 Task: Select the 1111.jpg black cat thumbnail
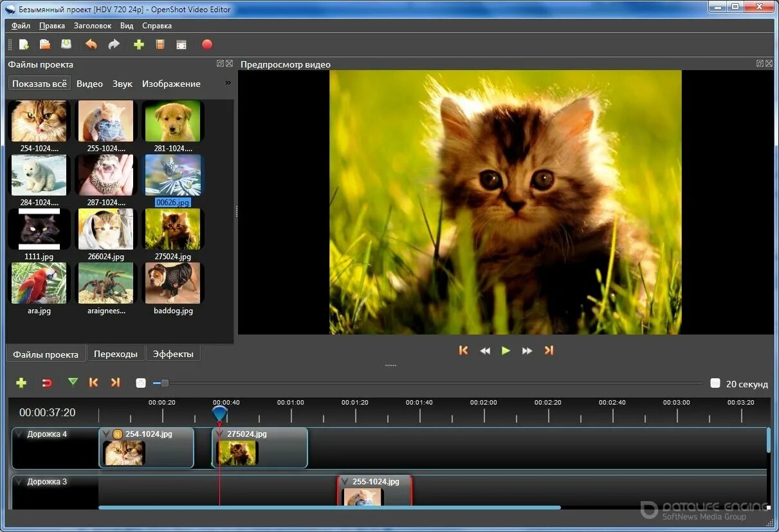tap(39, 229)
